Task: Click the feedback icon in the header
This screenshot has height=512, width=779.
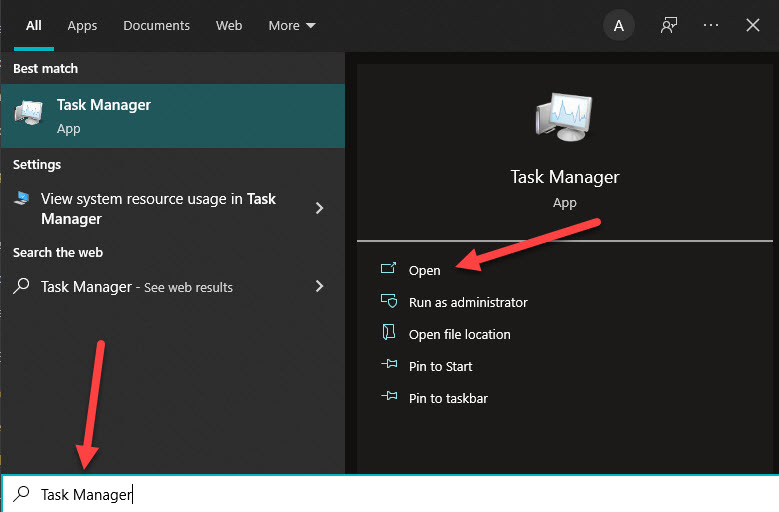Action: pos(669,26)
